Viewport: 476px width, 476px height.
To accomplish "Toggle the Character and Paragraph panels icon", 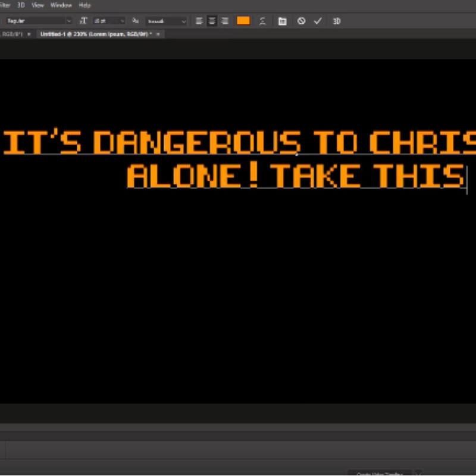I will pos(283,21).
